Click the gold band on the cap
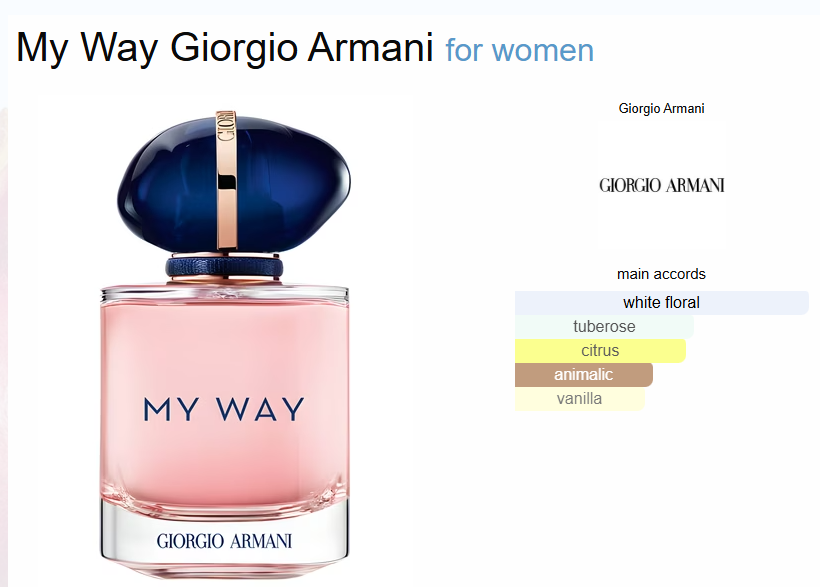Viewport: 820px width, 587px height. (x=226, y=179)
